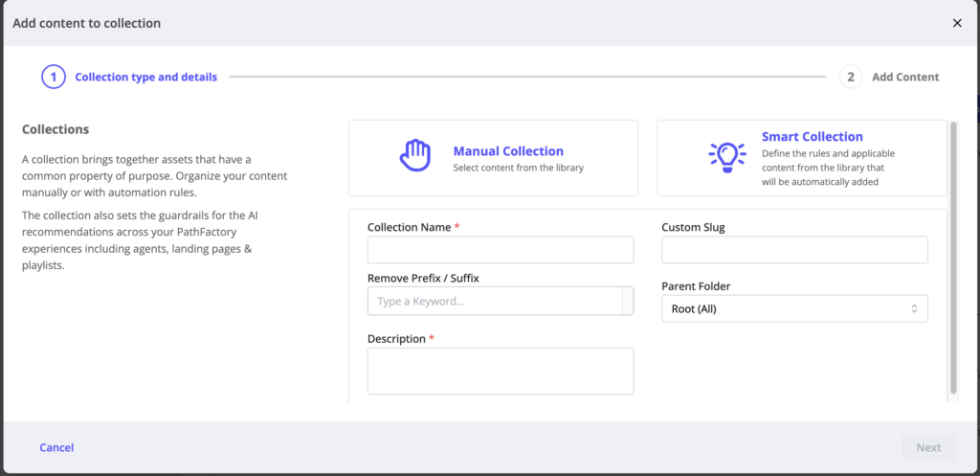Switch to the Add Content step

(904, 77)
